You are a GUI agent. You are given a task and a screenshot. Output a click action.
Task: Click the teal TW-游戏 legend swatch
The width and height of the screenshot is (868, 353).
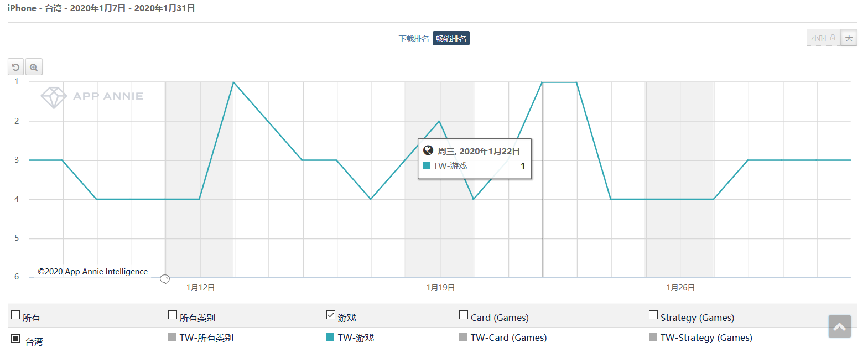pos(330,337)
